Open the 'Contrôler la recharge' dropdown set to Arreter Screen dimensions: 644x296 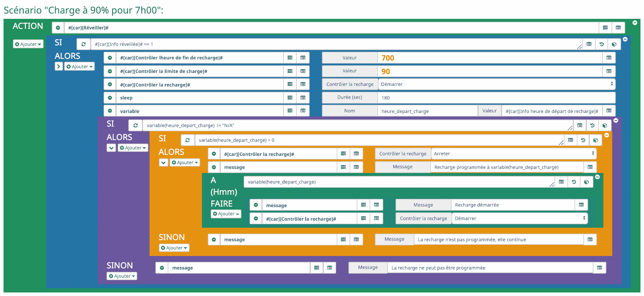[514, 154]
